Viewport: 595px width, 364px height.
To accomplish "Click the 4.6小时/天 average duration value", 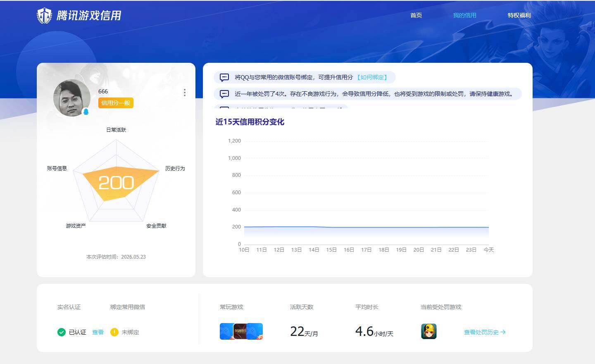I will [374, 331].
